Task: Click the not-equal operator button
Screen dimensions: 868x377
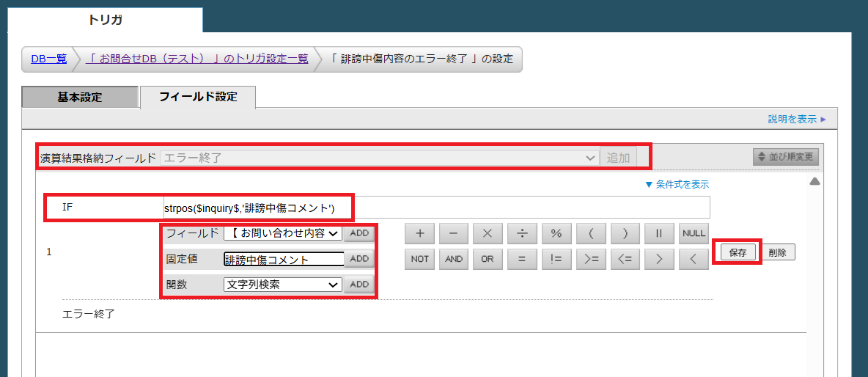Action: (x=556, y=259)
